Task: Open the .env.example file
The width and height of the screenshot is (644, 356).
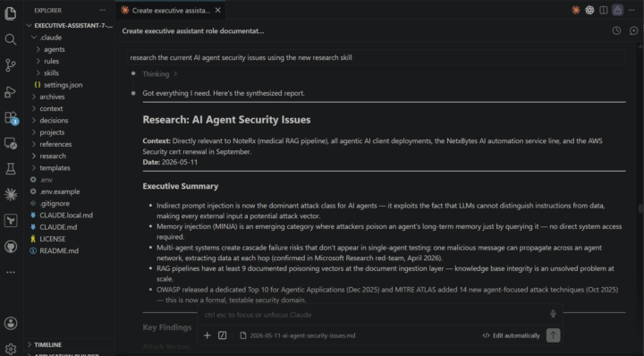Action: coord(69,191)
